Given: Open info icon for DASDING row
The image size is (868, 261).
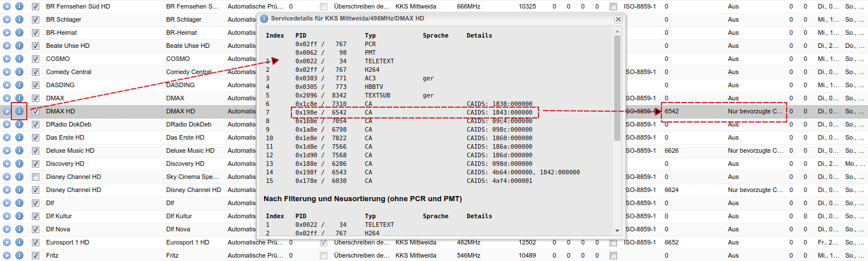Looking at the screenshot, I should point(19,85).
